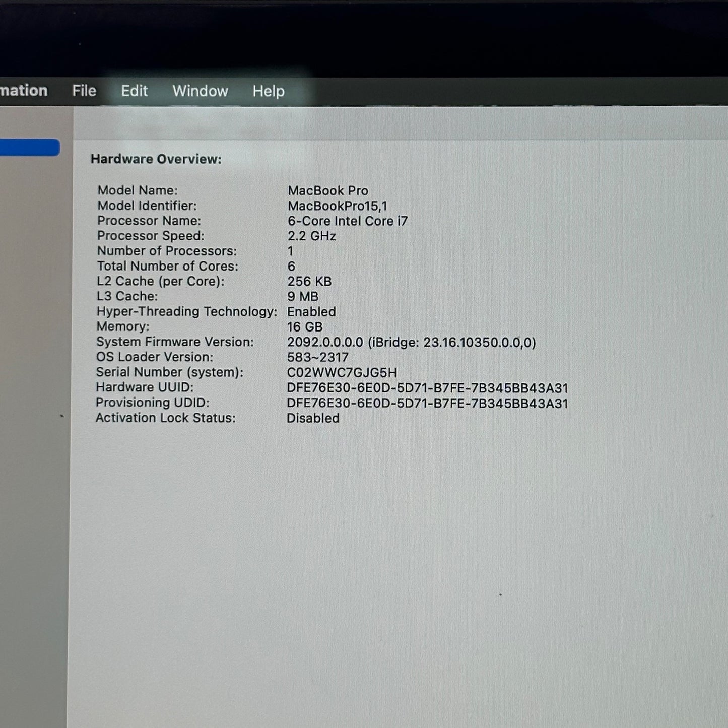Screen dimensions: 728x728
Task: Click the 2.2 GHz processor speed value
Action: tap(311, 236)
